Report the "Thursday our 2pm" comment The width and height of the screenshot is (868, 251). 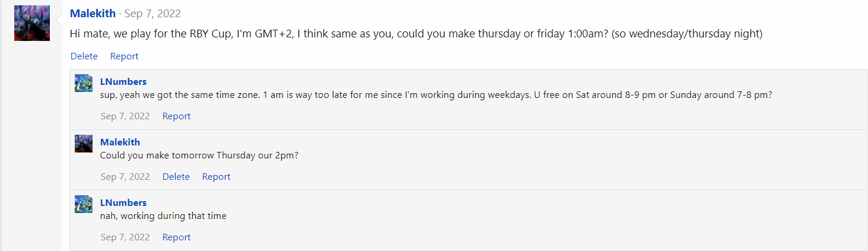point(216,176)
